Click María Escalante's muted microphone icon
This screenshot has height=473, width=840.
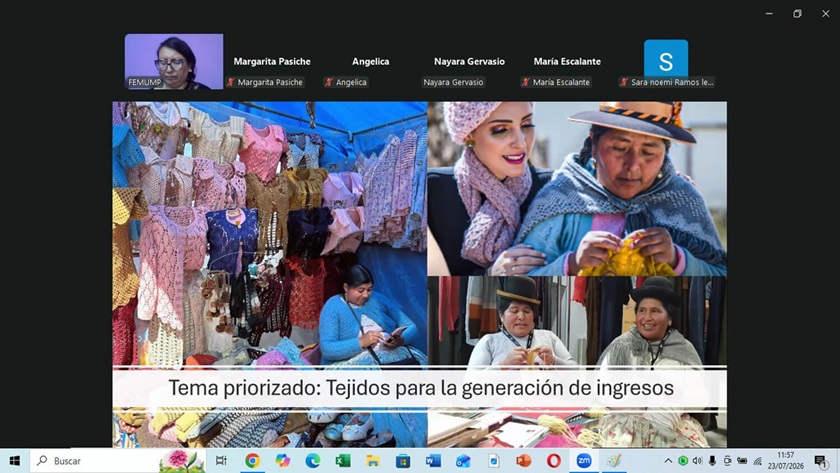(526, 82)
